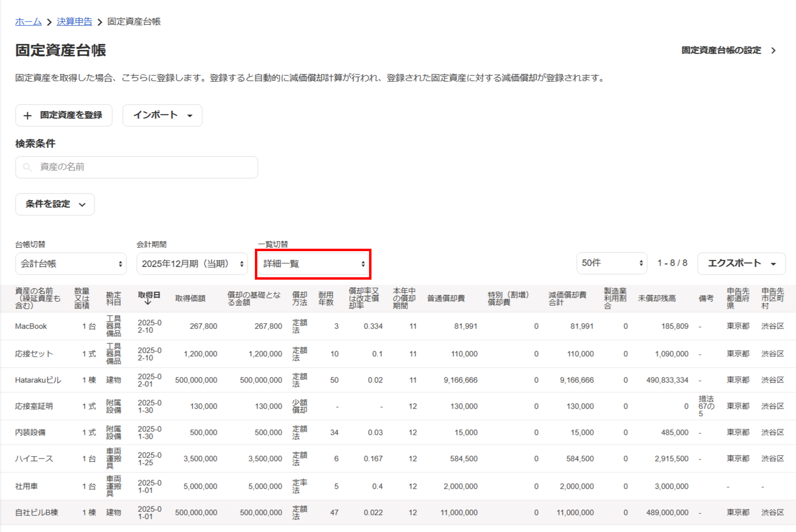The width and height of the screenshot is (796, 532).
Task: Click the plus icon to register asset
Action: 27,116
